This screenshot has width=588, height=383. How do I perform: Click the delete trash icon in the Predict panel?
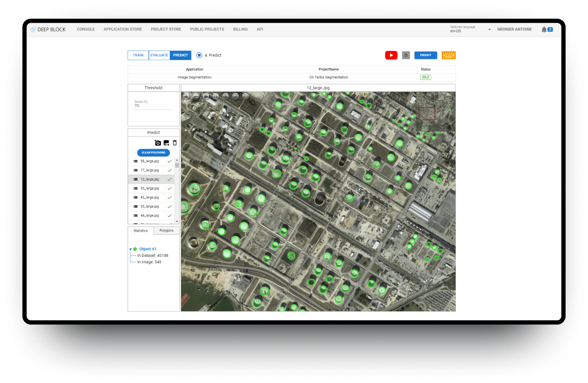pos(174,143)
